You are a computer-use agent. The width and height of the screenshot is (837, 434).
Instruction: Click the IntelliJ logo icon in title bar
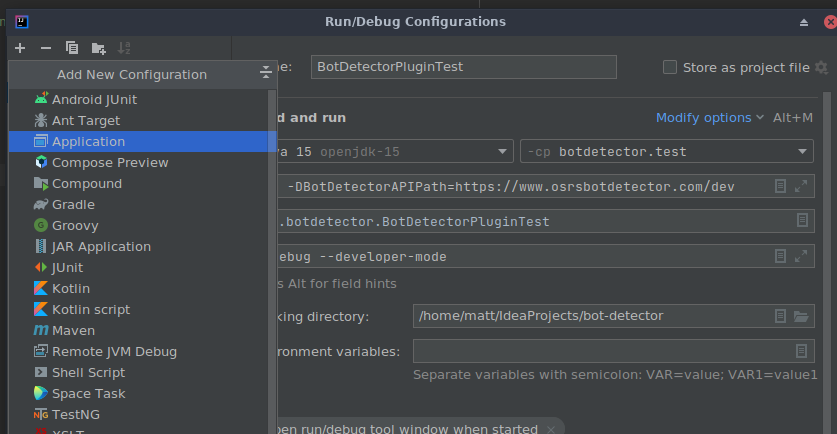(22, 22)
